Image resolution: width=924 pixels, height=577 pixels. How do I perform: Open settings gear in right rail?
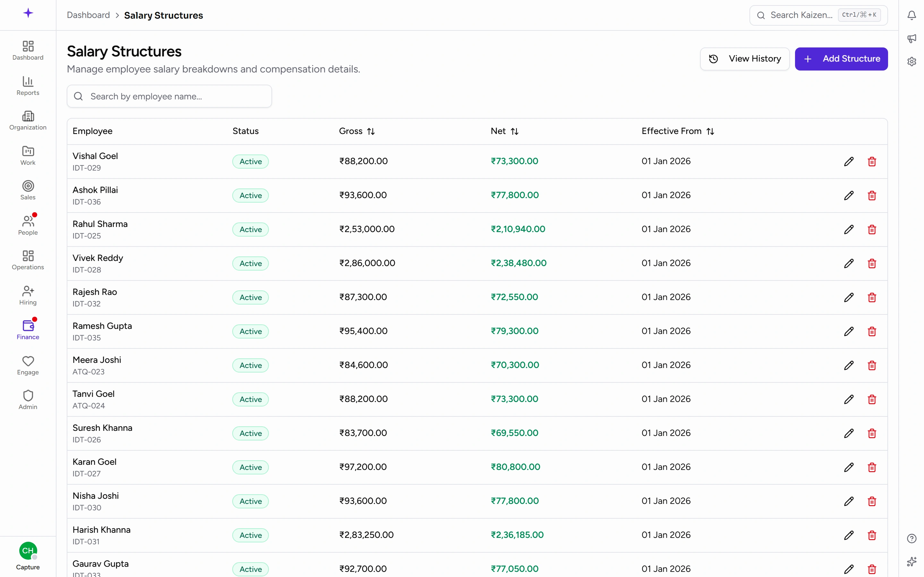(911, 62)
